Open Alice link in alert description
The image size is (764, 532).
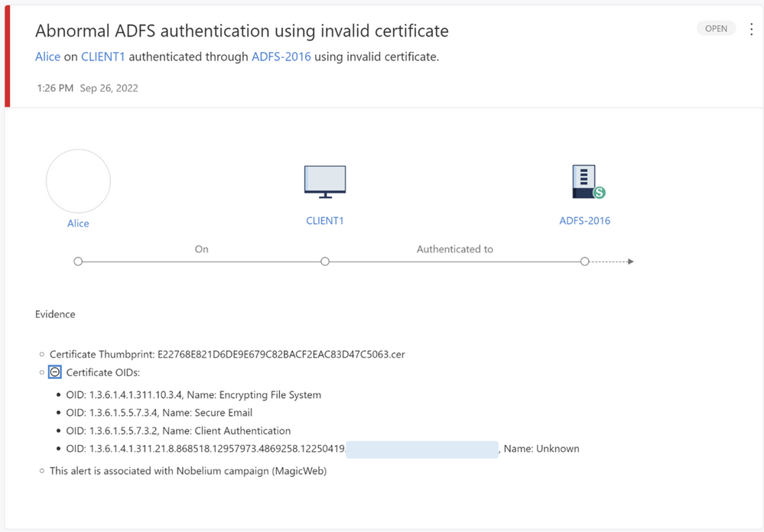(x=47, y=57)
